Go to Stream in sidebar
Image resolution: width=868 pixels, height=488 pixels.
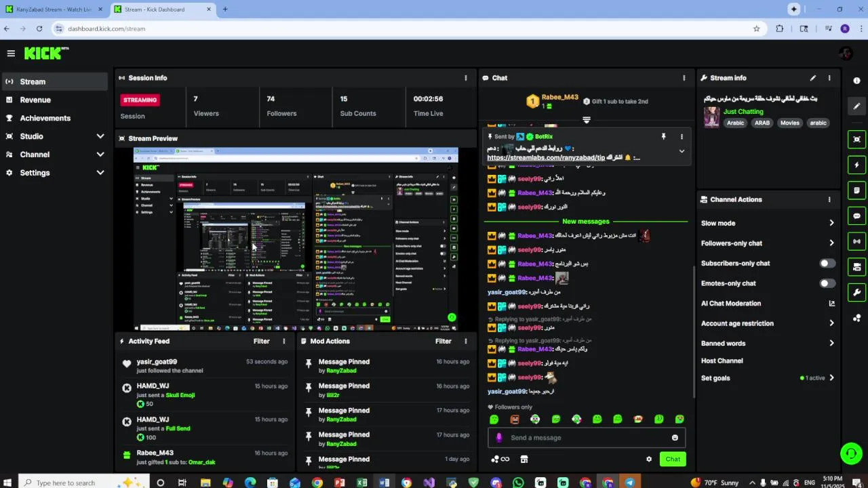[x=54, y=81]
